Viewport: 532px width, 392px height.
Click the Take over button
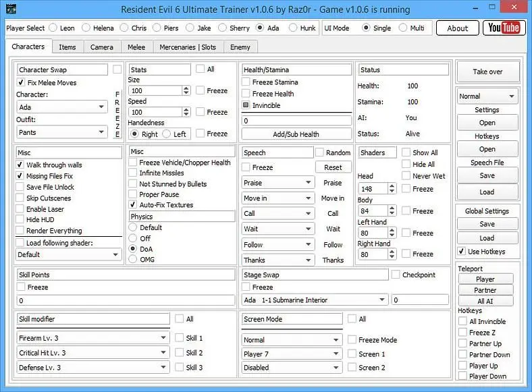(487, 72)
